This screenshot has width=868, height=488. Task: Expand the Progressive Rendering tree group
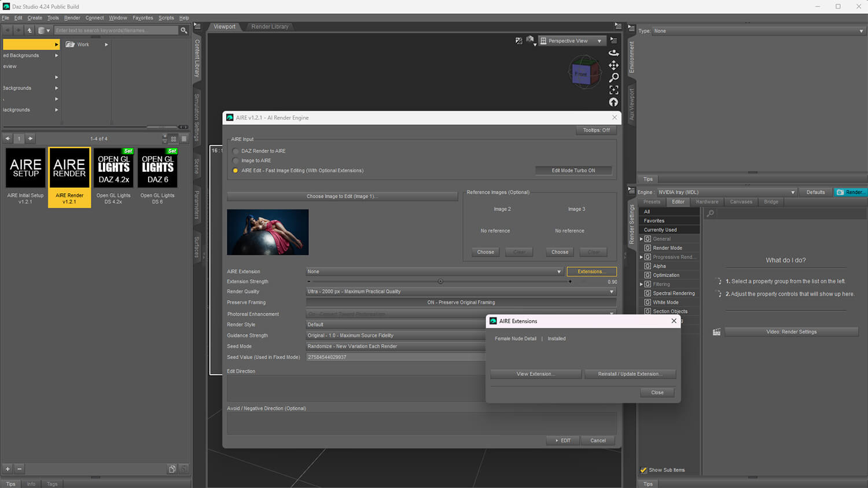(641, 257)
